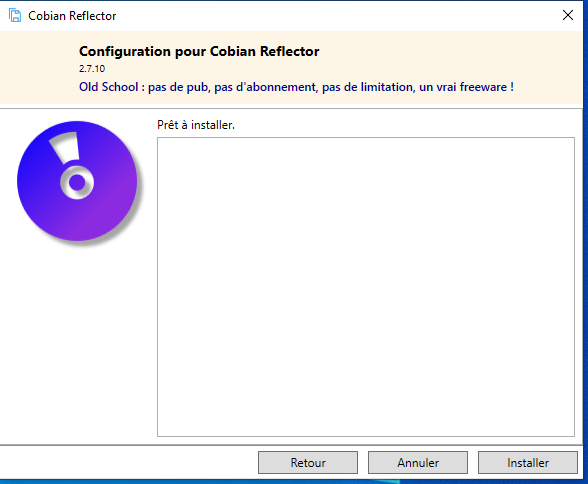Viewport: 588px width, 484px height.
Task: Click the white notch on the disc logo
Action: (x=66, y=147)
